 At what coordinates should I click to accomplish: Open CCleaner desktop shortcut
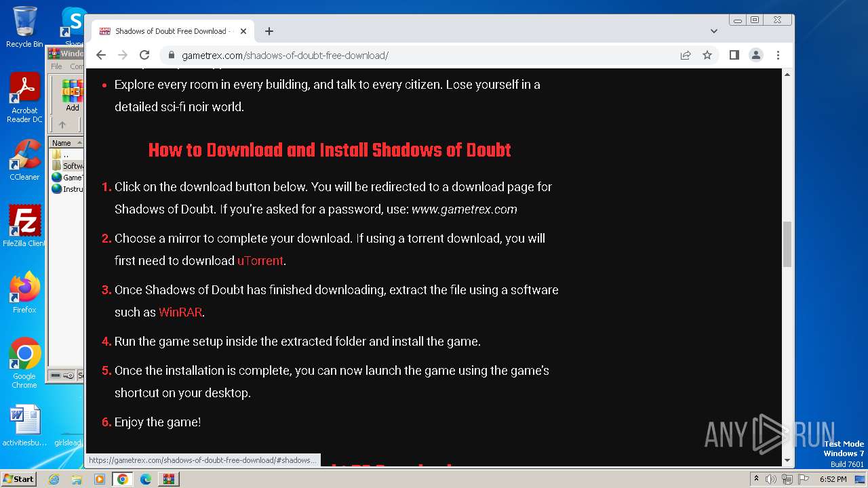pos(24,160)
